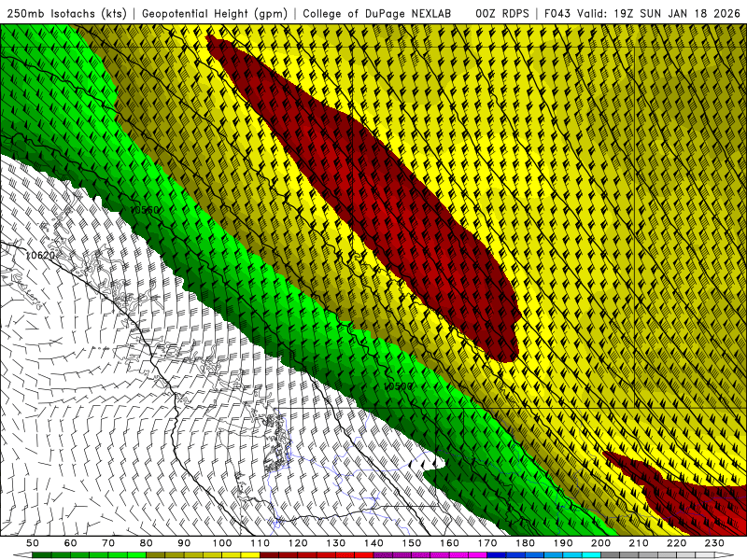The width and height of the screenshot is (747, 560).
Task: Click the 60 value on the color scale
Action: [70, 543]
